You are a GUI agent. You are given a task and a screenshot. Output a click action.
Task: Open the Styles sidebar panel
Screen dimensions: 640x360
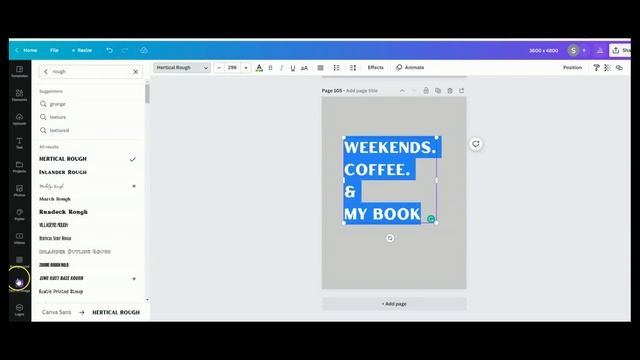tap(19, 215)
